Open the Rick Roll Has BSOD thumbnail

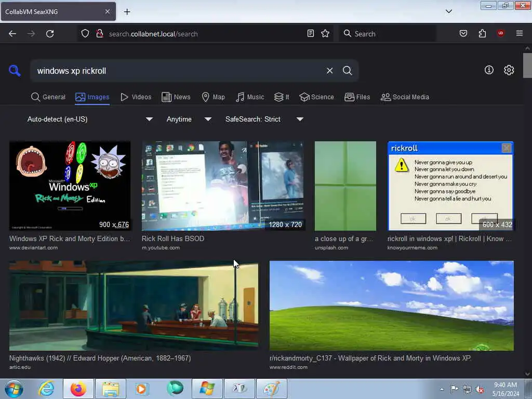[x=222, y=186]
